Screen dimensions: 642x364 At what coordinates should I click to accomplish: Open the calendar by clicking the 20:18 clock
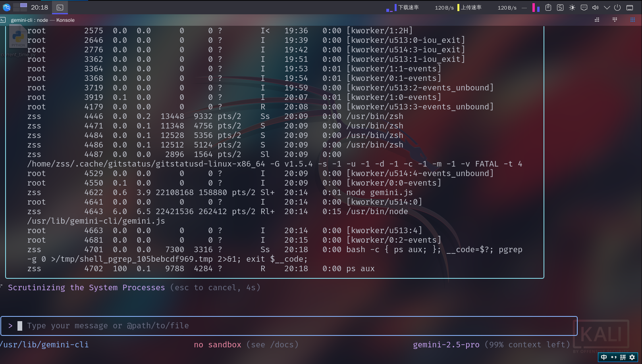39,7
